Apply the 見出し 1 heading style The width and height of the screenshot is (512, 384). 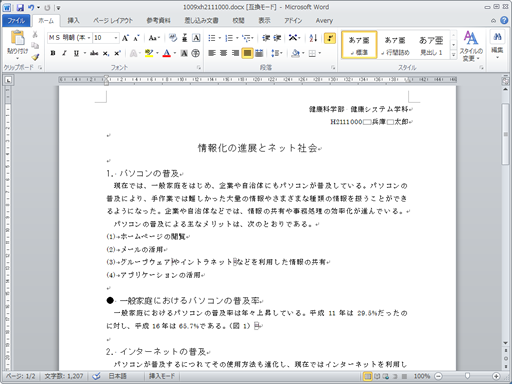tap(431, 45)
